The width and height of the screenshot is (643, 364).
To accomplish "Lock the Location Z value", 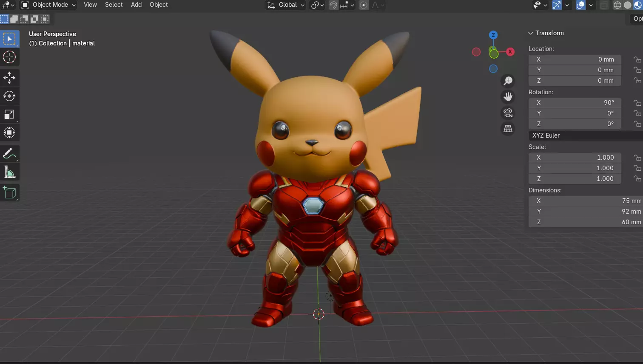I will click(x=637, y=81).
